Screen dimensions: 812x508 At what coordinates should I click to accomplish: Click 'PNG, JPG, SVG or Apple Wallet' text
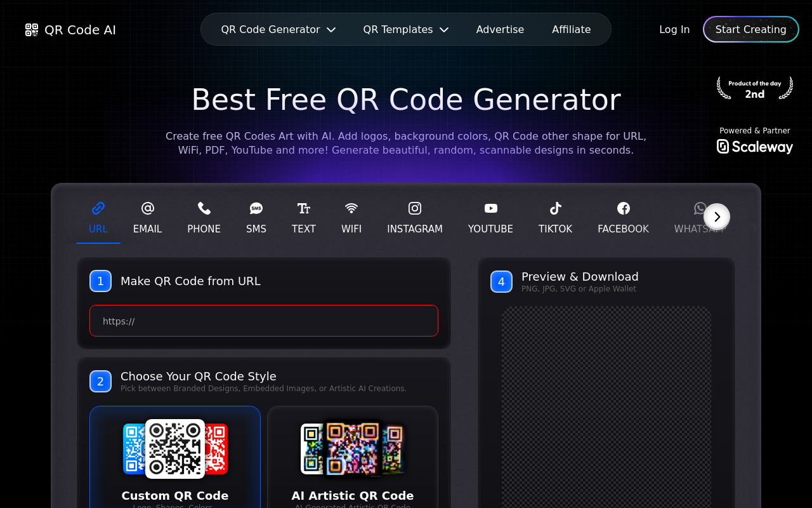(x=579, y=289)
